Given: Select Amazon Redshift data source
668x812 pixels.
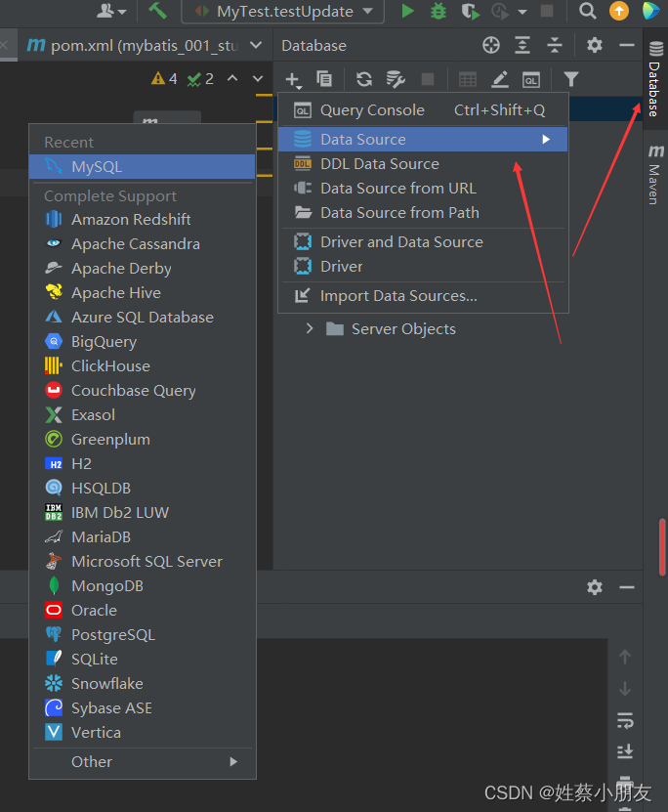Looking at the screenshot, I should [x=143, y=220].
